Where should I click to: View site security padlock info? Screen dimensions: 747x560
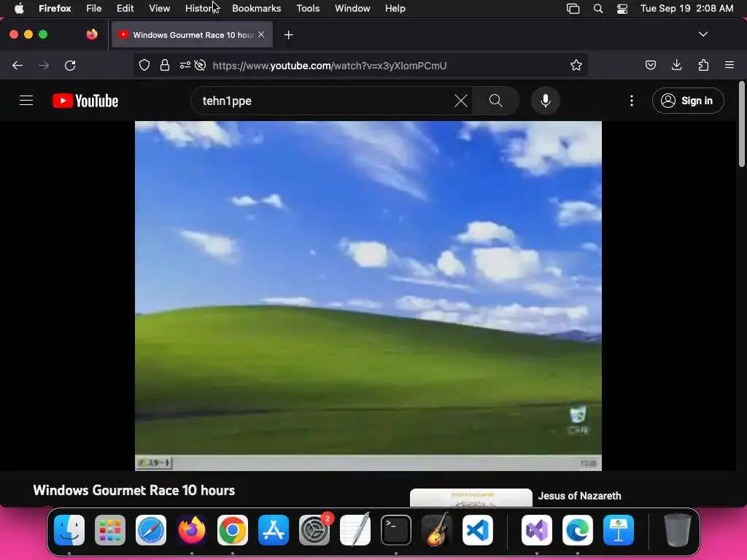(x=165, y=65)
